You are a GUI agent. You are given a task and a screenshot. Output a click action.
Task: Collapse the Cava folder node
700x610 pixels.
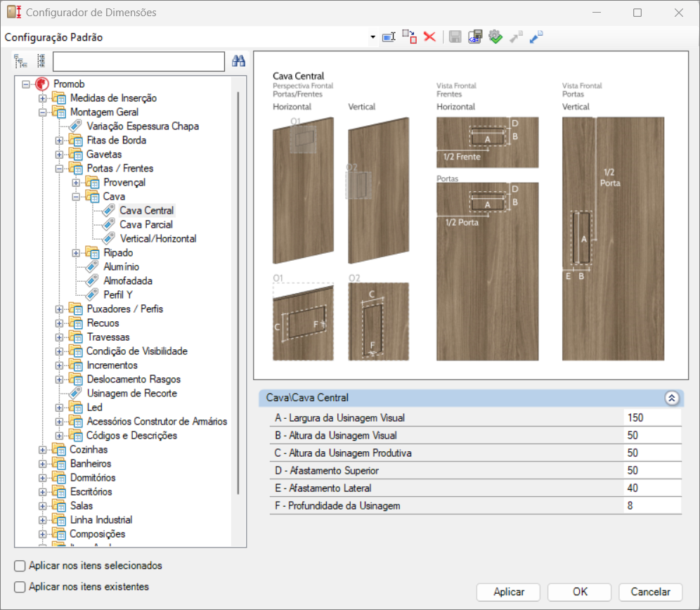(76, 197)
